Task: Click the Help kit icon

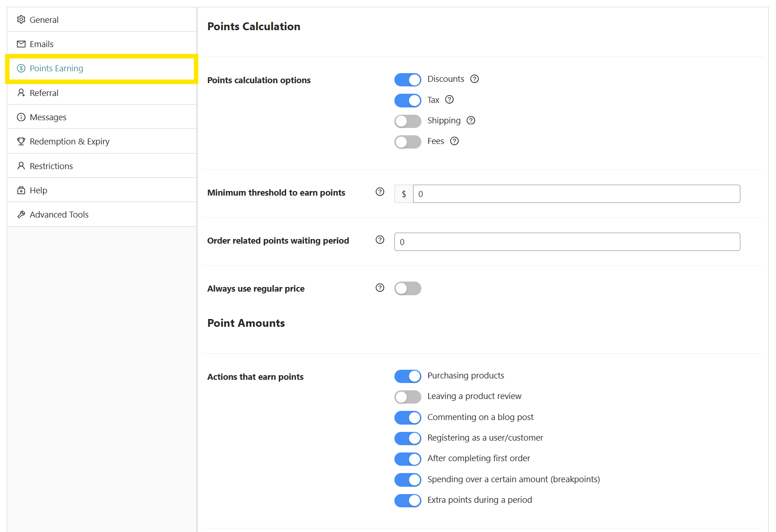Action: pyautogui.click(x=21, y=190)
